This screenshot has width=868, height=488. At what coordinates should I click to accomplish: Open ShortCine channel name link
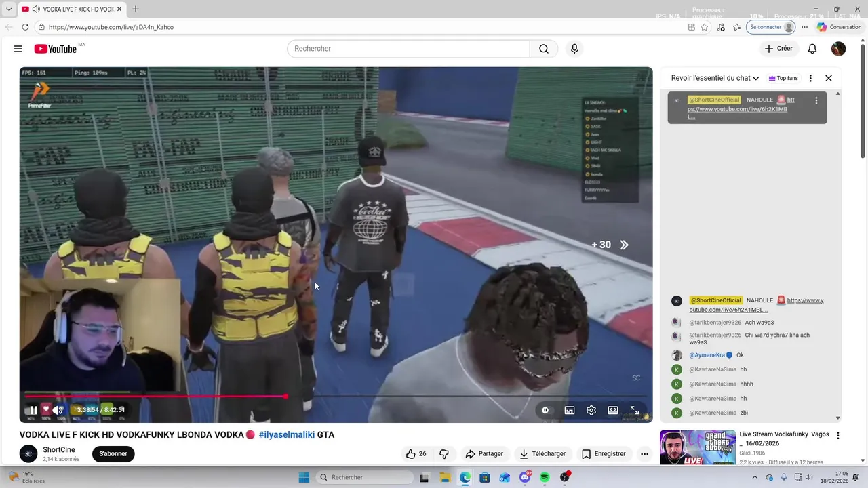click(x=59, y=450)
